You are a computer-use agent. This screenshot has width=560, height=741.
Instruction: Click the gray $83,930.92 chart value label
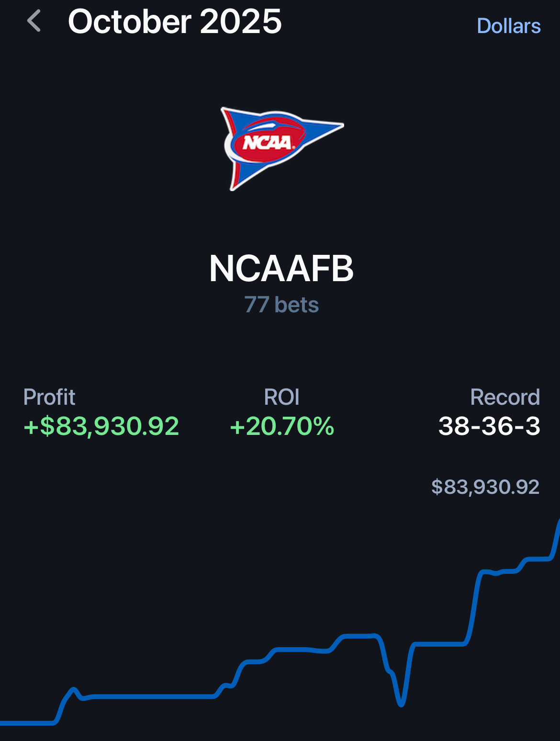485,487
